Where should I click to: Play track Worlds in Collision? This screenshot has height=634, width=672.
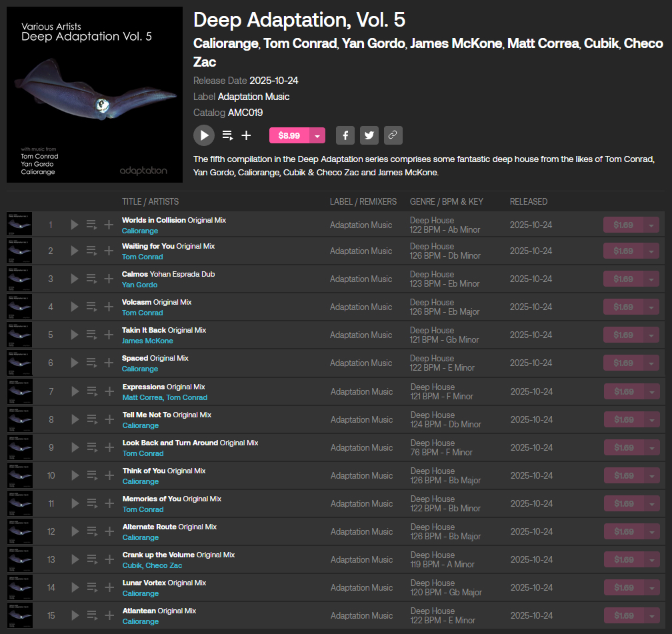75,225
